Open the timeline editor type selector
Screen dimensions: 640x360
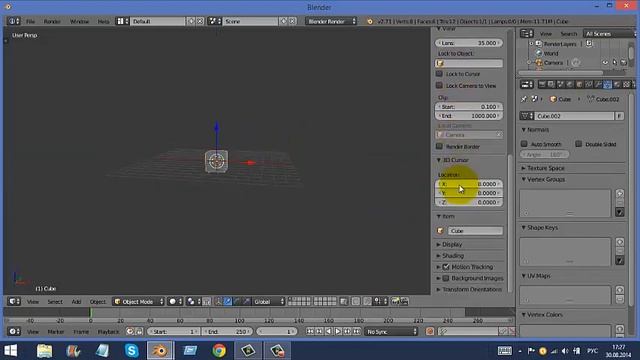click(14, 331)
